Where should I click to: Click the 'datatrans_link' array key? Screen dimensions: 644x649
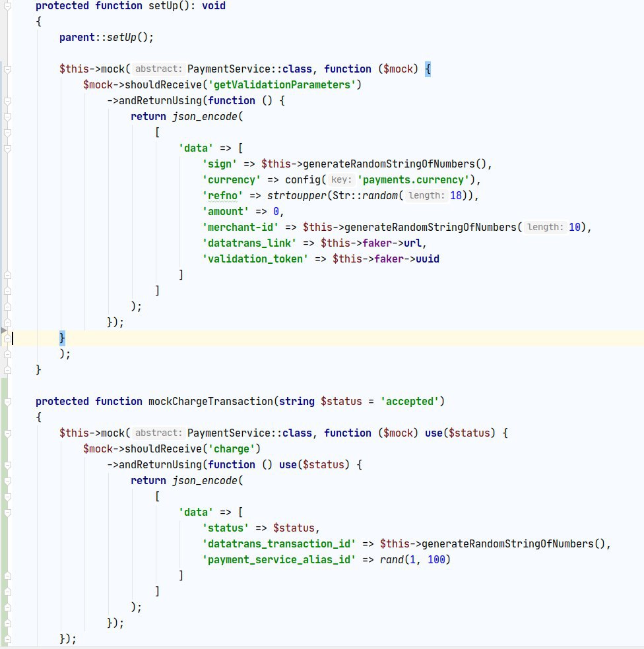point(249,243)
